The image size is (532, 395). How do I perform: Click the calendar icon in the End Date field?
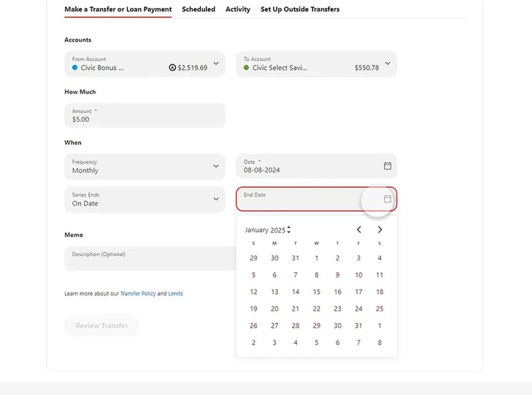[387, 199]
